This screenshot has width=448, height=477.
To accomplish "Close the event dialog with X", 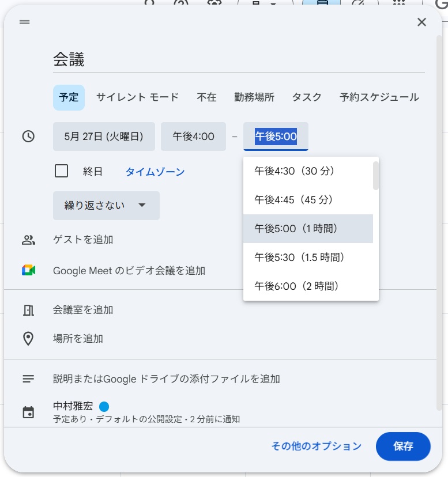I will [422, 22].
